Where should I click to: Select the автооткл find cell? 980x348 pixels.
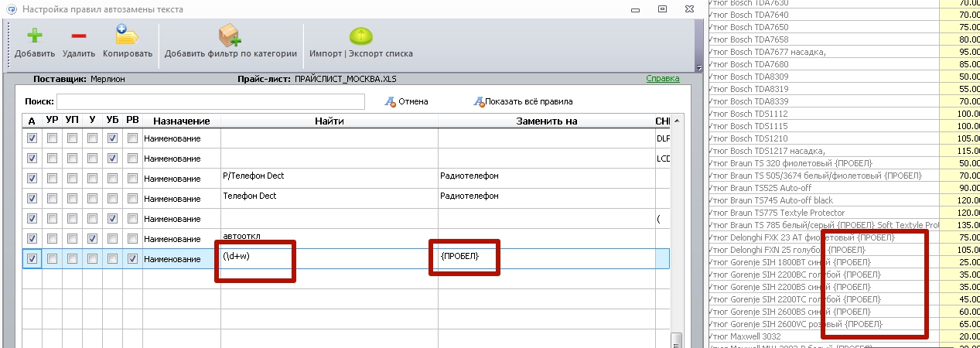tap(330, 239)
